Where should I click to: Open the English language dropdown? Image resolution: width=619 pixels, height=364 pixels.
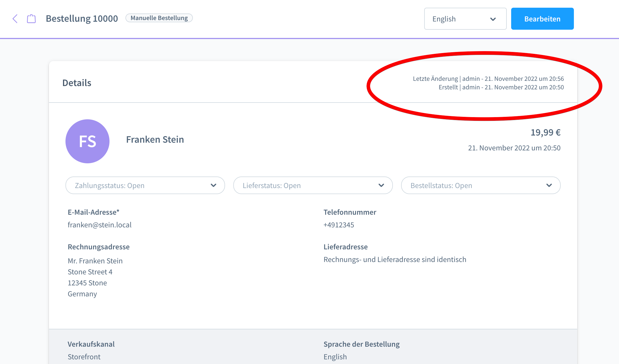pos(465,19)
